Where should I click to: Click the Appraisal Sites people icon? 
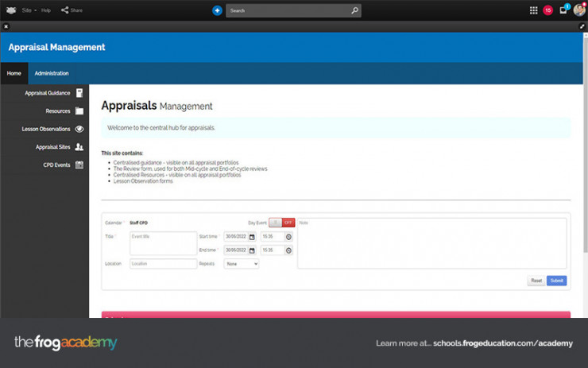pos(79,147)
